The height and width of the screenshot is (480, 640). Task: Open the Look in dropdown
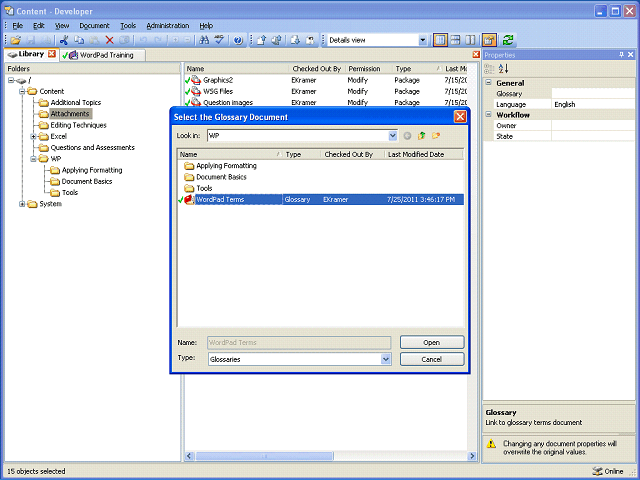point(393,136)
